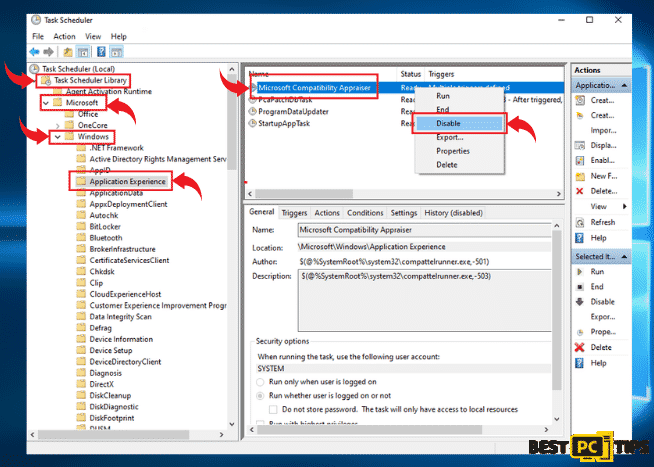Expand the View submenu arrow in Actions
Viewport: 654px width, 467px height.
pos(624,206)
